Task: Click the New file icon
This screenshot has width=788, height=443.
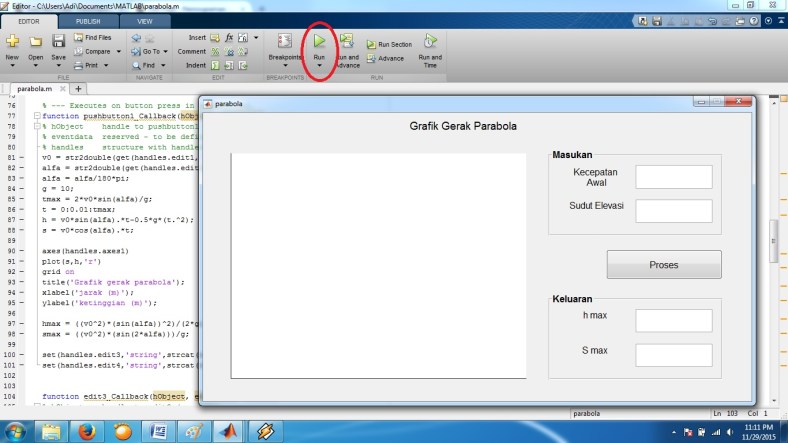Action: tap(12, 41)
